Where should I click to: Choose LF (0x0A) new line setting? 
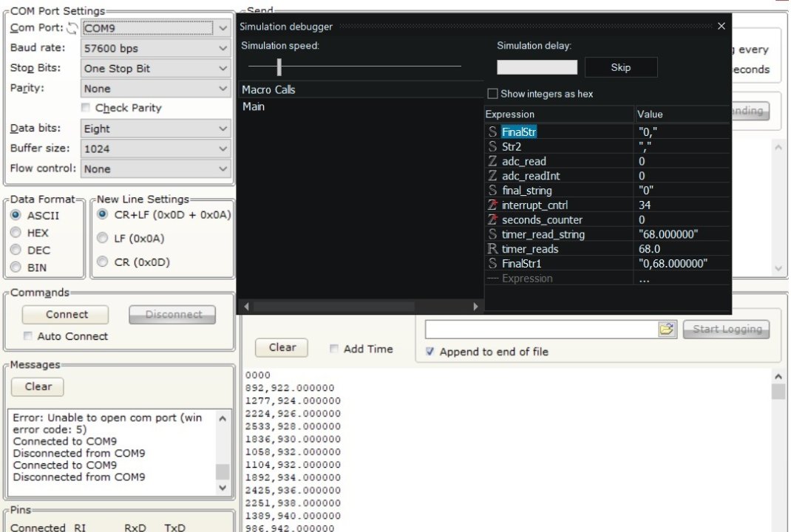click(x=103, y=238)
